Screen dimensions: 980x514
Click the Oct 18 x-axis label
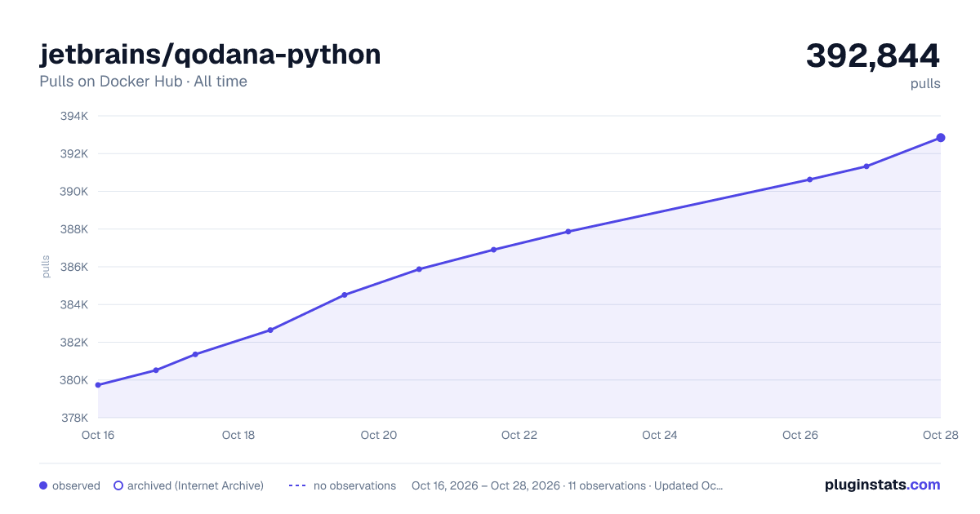point(238,435)
